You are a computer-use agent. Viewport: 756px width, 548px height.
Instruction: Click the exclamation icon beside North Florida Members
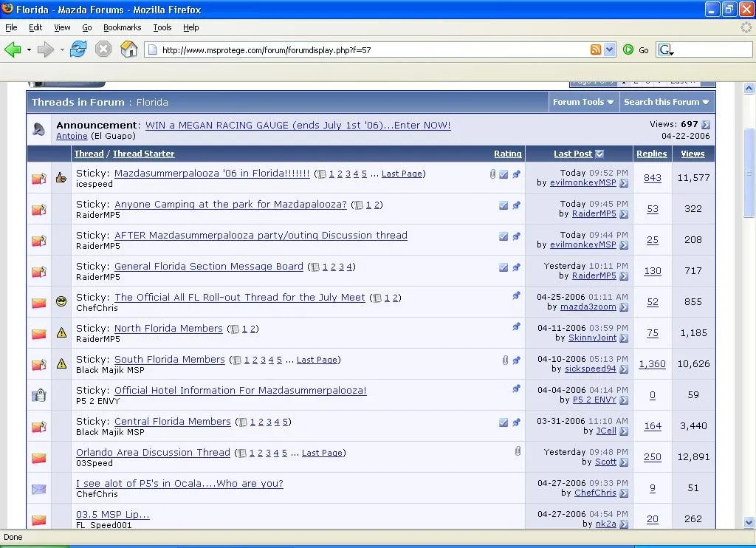click(61, 332)
